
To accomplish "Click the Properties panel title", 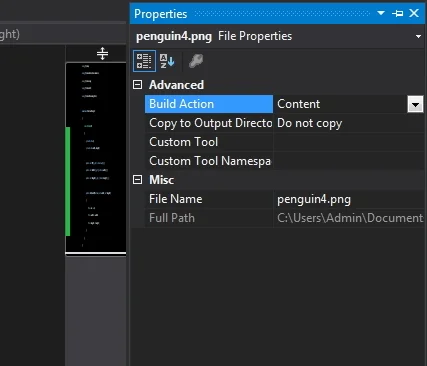I will click(x=161, y=14).
